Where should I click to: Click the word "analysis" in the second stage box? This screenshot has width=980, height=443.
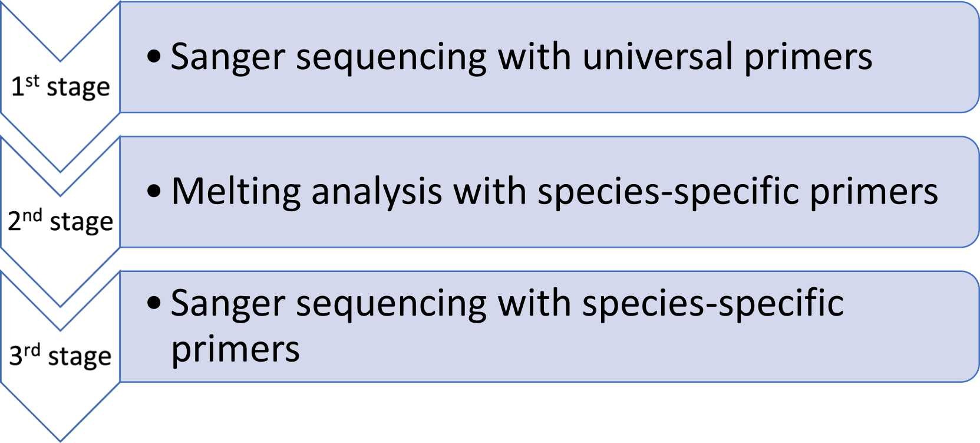[x=377, y=193]
